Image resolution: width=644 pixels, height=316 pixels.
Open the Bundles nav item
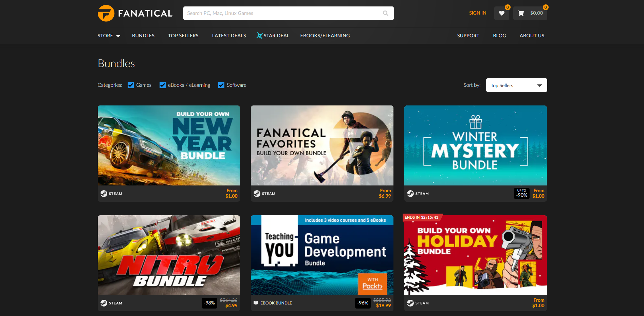143,36
